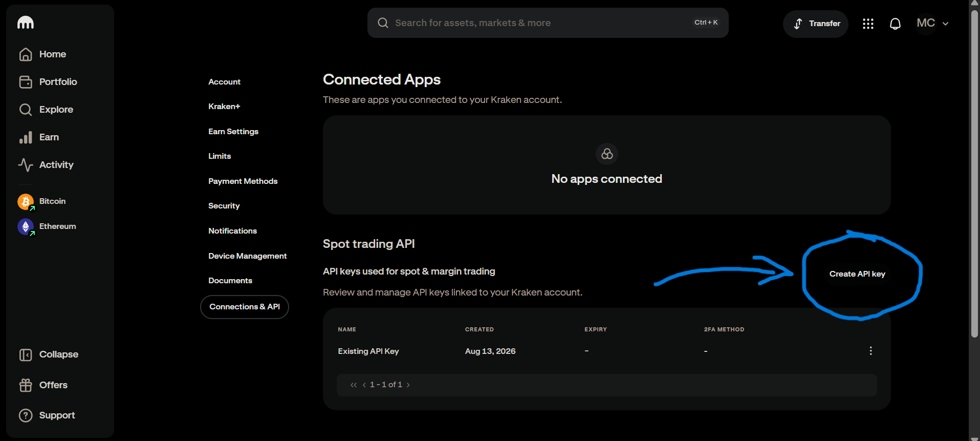Select Connections & API section
Viewport: 980px width, 441px height.
pyautogui.click(x=245, y=307)
